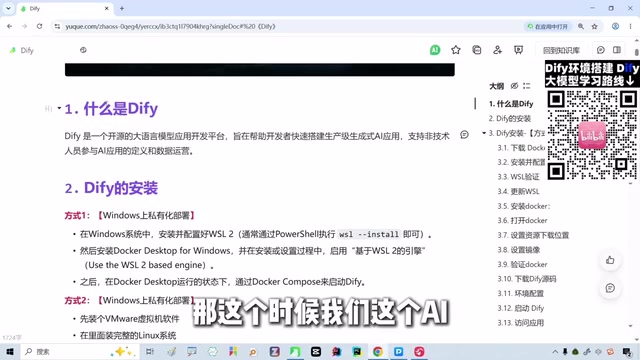Viewport: 640px width, 360px height.
Task: Open a new browser tab
Action: [x=122, y=8]
